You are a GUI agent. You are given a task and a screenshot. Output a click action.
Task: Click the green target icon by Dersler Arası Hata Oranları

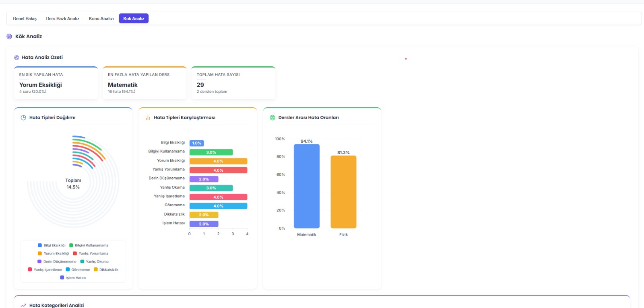click(x=272, y=118)
